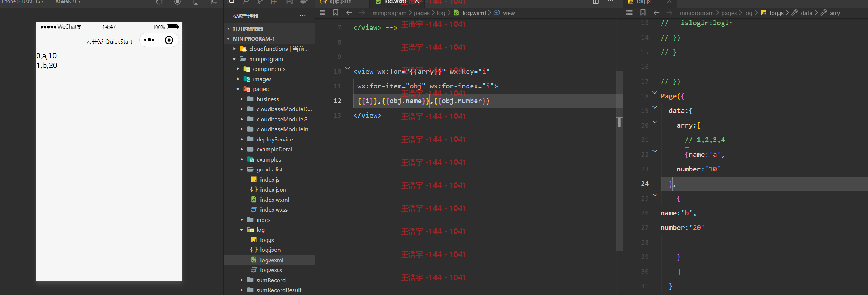868x295 pixels.
Task: Collapse the miniprogram folder
Action: (x=269, y=59)
